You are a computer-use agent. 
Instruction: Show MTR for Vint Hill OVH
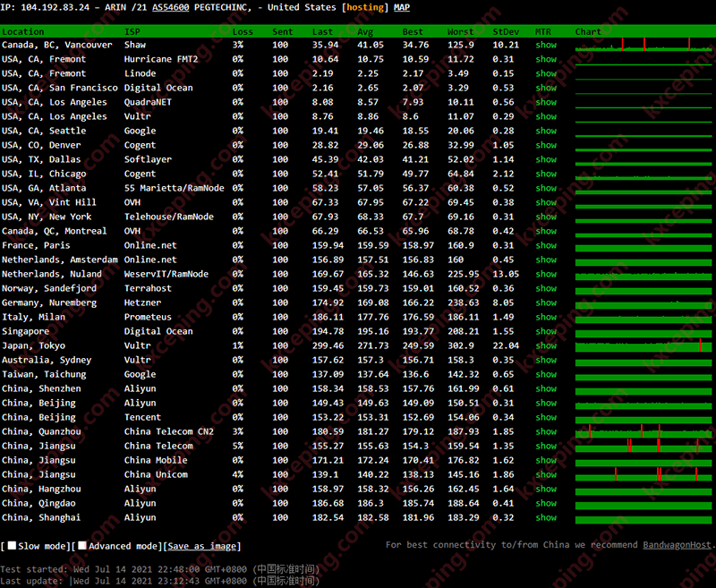coord(546,202)
